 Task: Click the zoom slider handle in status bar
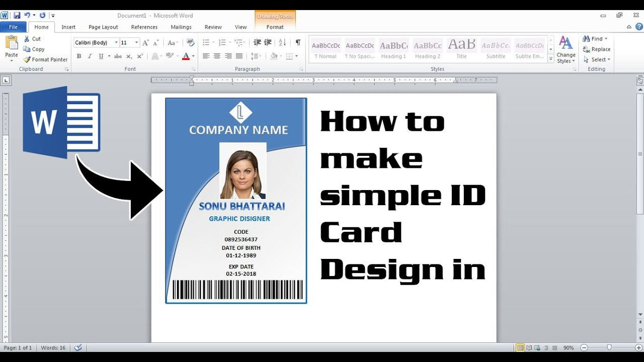(x=609, y=347)
